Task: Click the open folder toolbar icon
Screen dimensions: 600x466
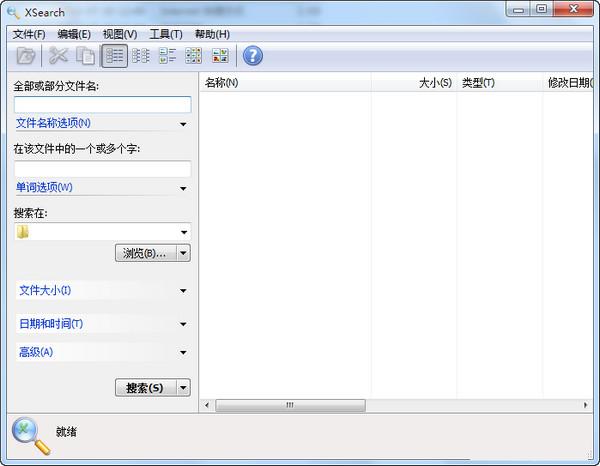Action: [26, 56]
